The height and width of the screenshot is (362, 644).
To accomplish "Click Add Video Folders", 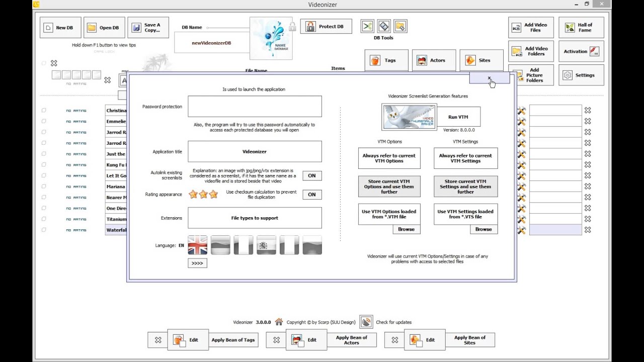I will tap(531, 51).
